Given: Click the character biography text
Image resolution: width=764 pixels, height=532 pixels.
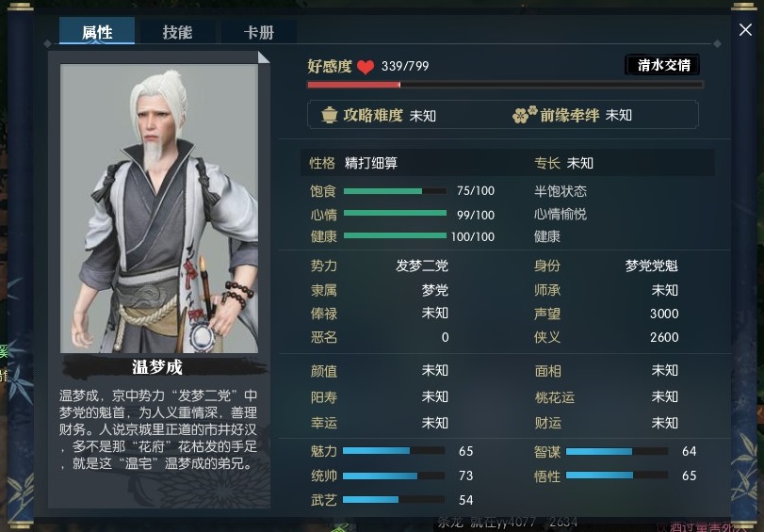Looking at the screenshot, I should tap(158, 429).
